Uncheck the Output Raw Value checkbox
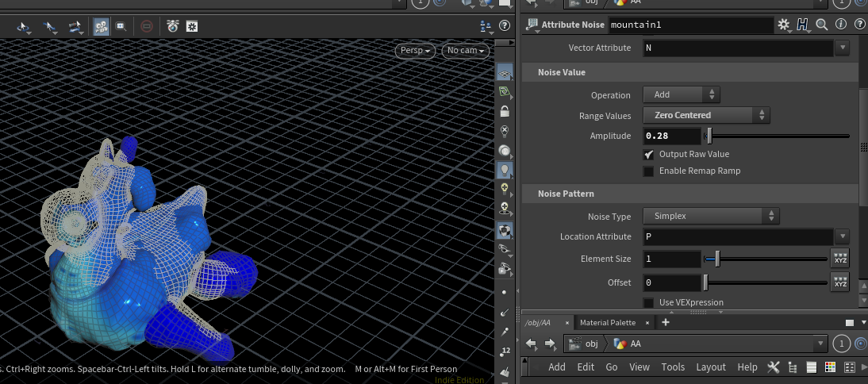The height and width of the screenshot is (384, 868). click(648, 155)
